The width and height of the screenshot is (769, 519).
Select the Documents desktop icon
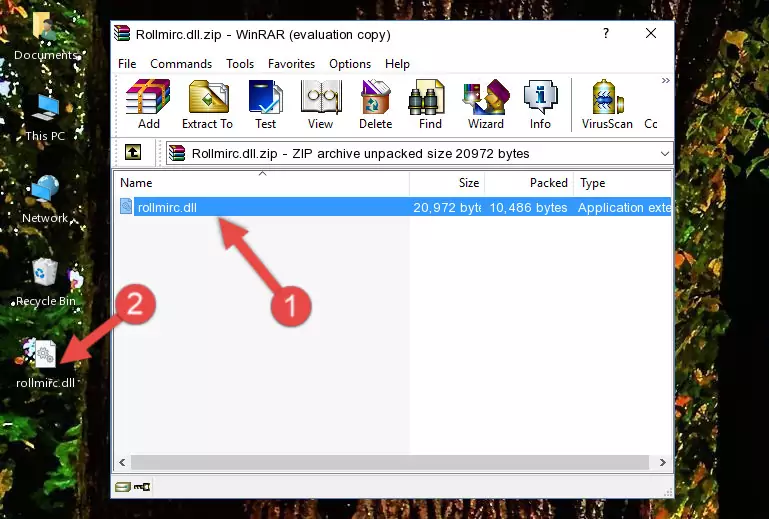pyautogui.click(x=45, y=35)
